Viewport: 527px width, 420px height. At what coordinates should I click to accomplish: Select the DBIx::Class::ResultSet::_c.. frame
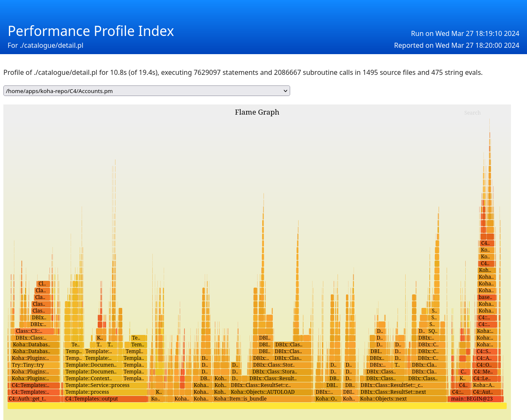402,385
